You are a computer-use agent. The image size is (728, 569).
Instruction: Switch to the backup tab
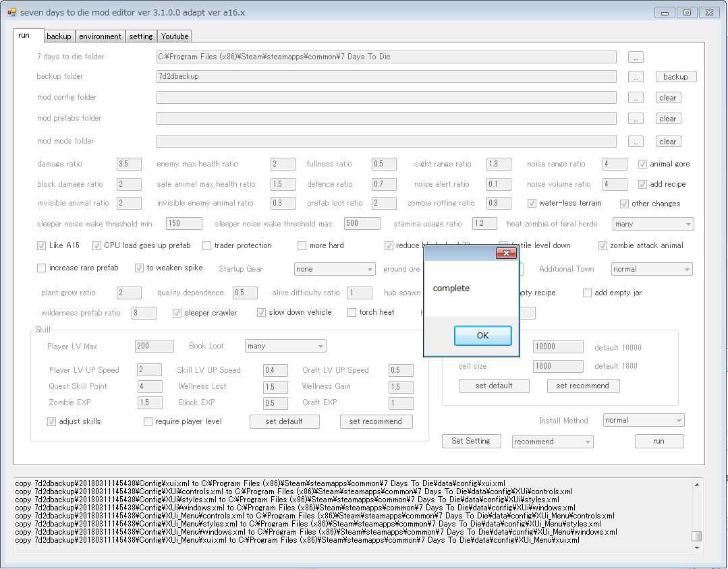59,36
